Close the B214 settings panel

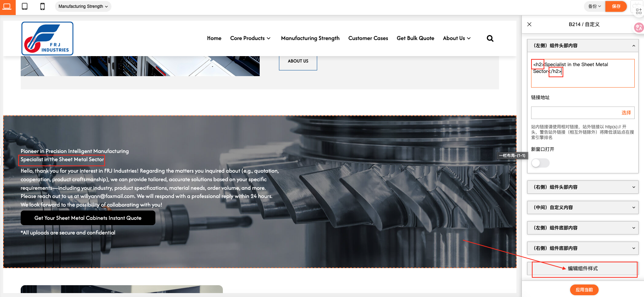tap(529, 24)
